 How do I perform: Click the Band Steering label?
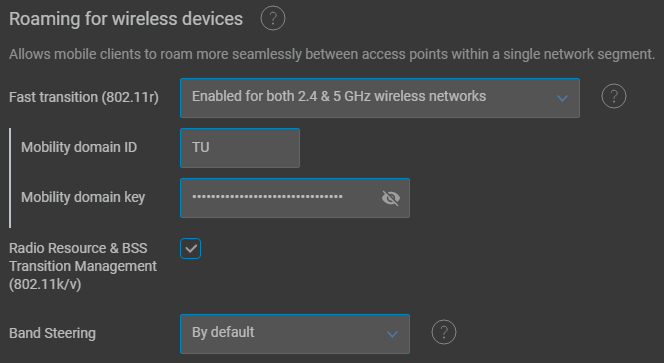[x=53, y=333]
